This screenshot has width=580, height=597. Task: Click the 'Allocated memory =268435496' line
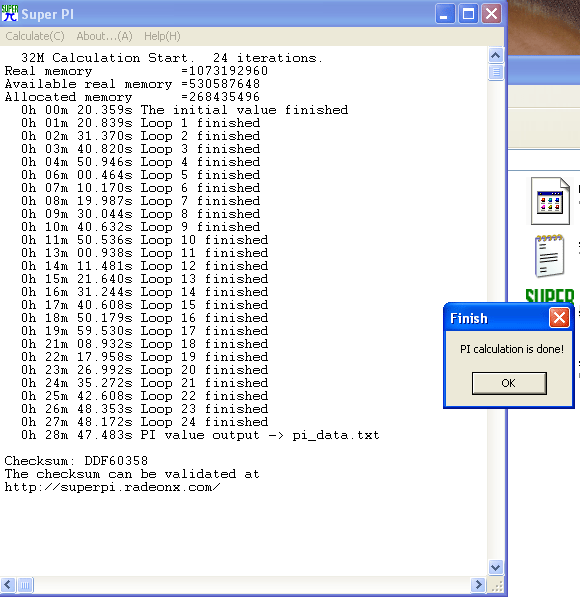132,97
